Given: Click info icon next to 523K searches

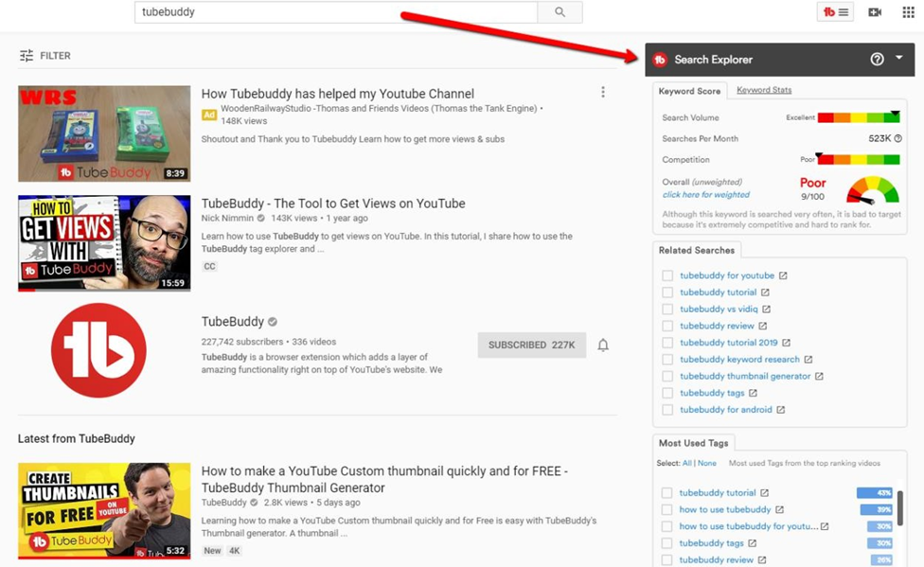Looking at the screenshot, I should point(898,138).
